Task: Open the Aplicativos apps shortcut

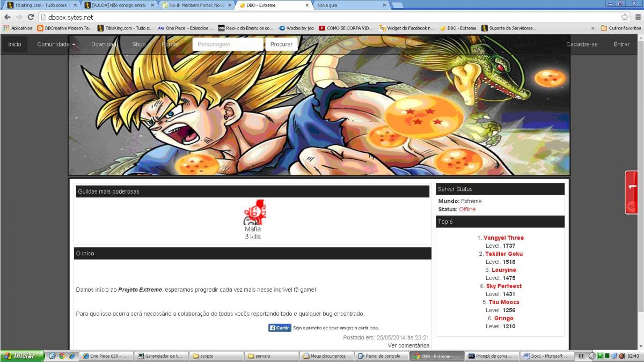Action: [18, 28]
